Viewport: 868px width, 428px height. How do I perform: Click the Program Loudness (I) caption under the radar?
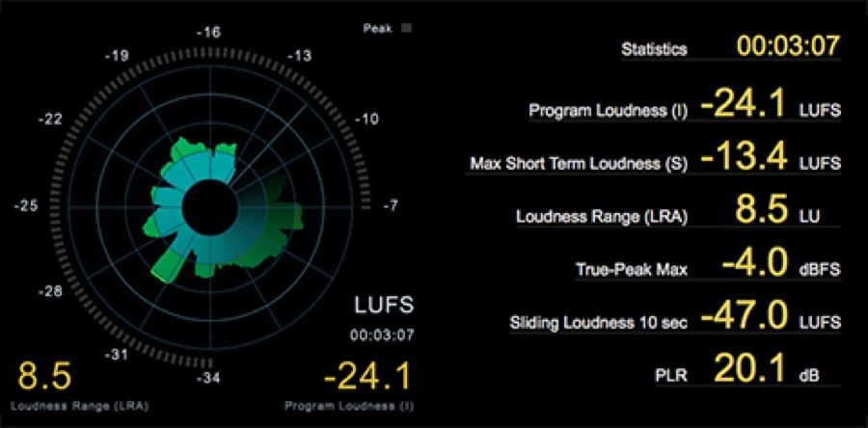(x=347, y=406)
